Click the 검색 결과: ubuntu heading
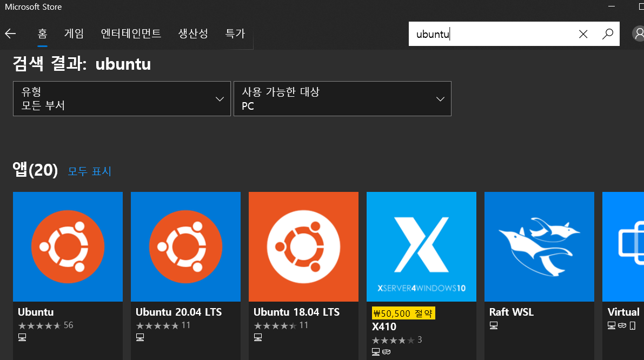 (x=82, y=64)
